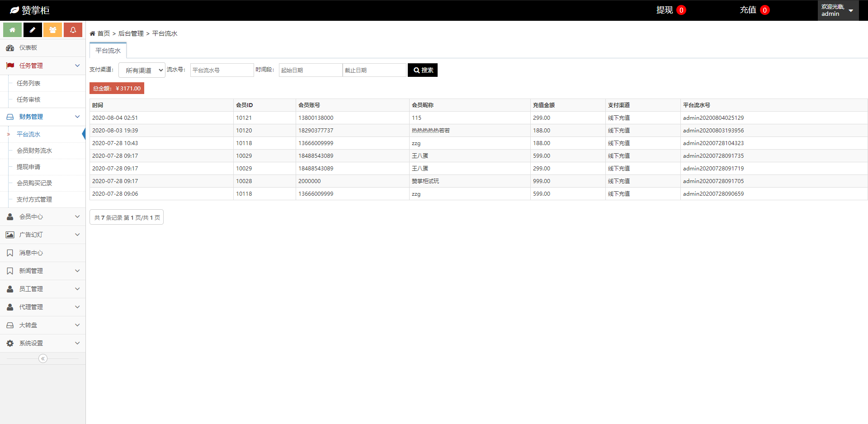Click the red bell notification icon

click(73, 30)
